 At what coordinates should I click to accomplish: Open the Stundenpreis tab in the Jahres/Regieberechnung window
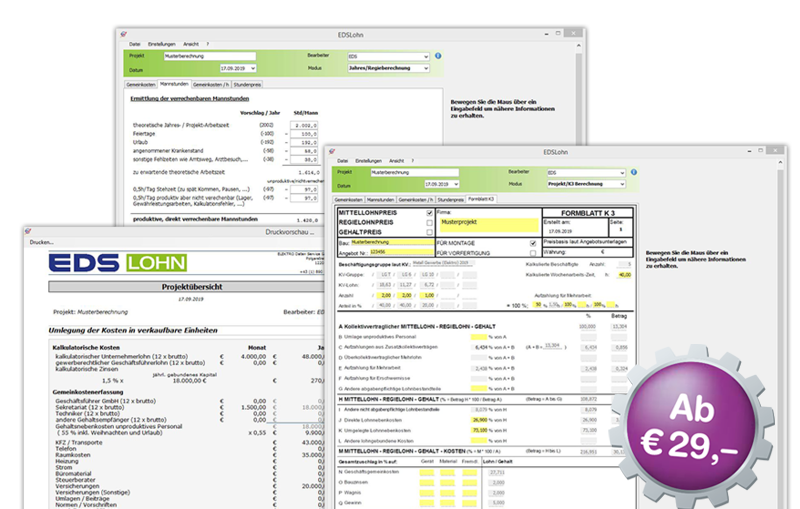click(x=247, y=85)
